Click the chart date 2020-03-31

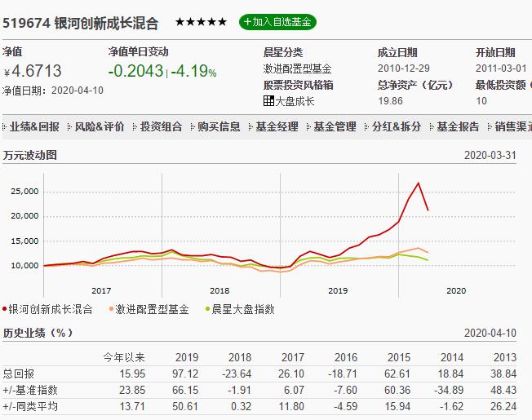[490, 155]
